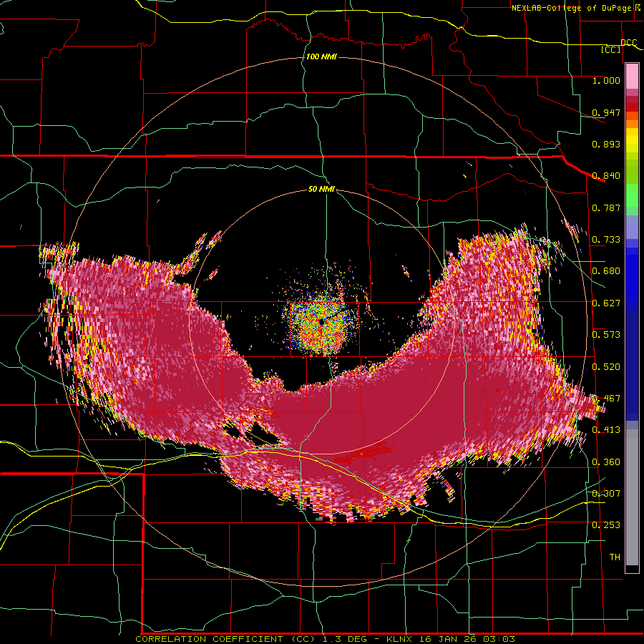644x644 pixels.
Task: Click the 0.307 legend value
Action: click(606, 494)
